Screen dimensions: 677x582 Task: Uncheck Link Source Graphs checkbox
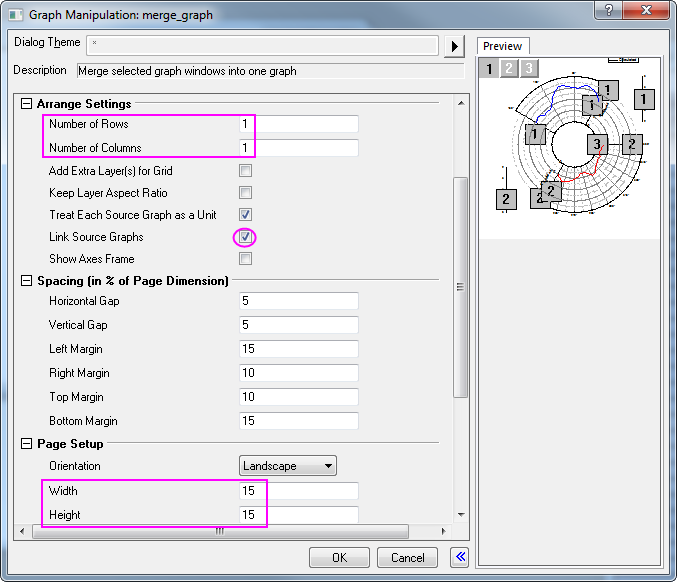[245, 237]
